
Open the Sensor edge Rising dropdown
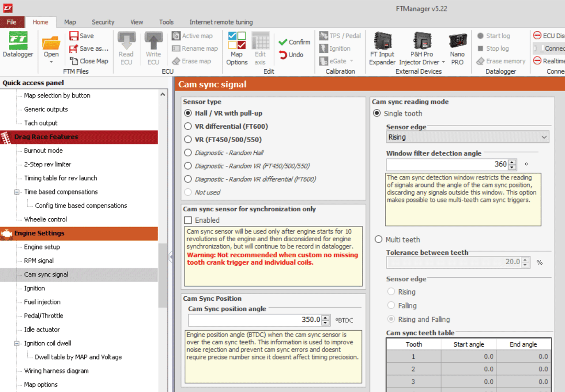point(467,137)
